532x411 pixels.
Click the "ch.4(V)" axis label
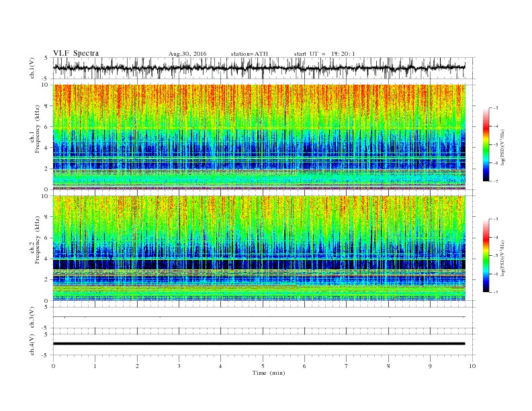[x=32, y=345]
